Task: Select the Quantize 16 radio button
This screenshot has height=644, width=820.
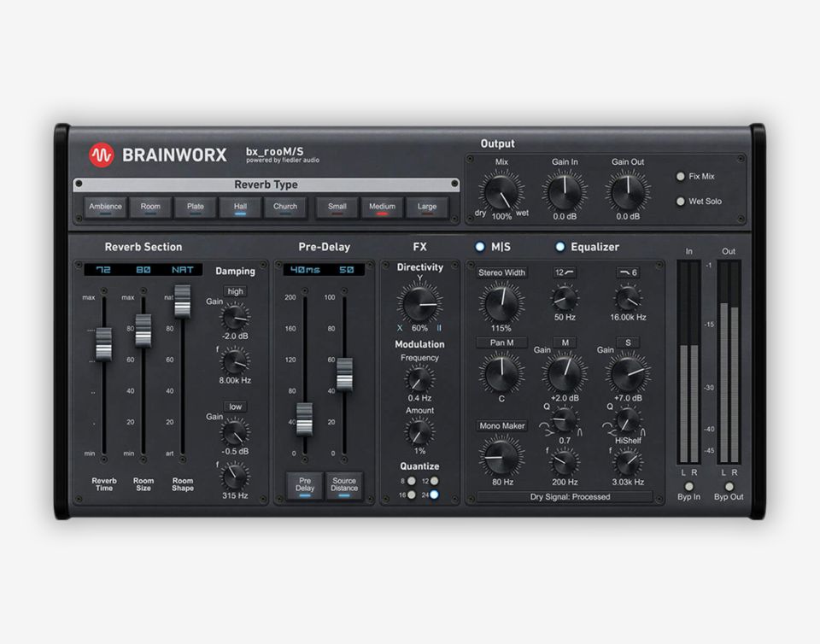Action: 413,495
